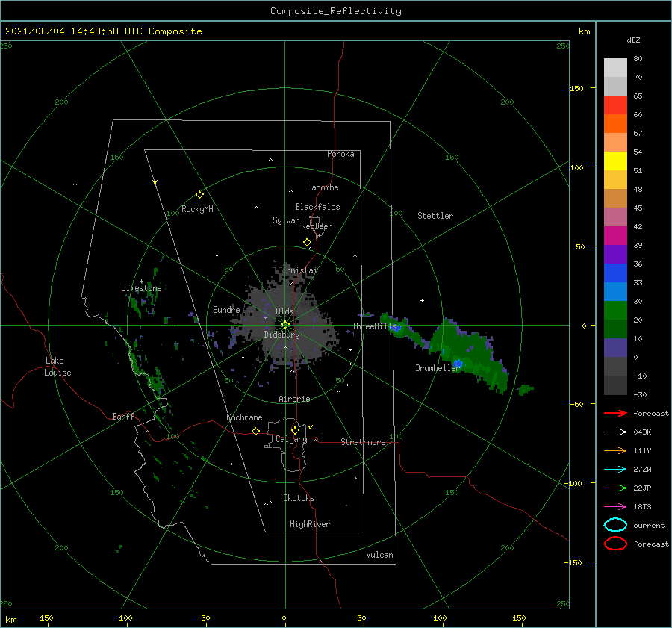Click the Strathmore label
The width and height of the screenshot is (672, 628).
pos(363,442)
